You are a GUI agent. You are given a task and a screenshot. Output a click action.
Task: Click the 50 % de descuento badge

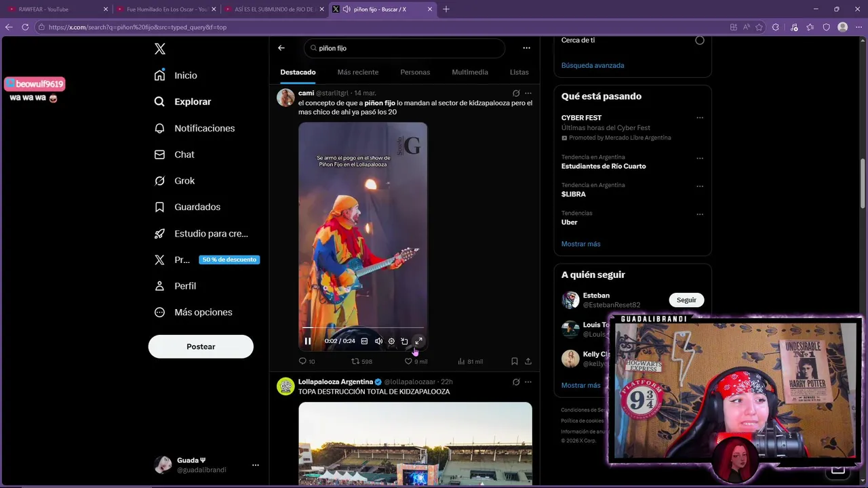(229, 260)
